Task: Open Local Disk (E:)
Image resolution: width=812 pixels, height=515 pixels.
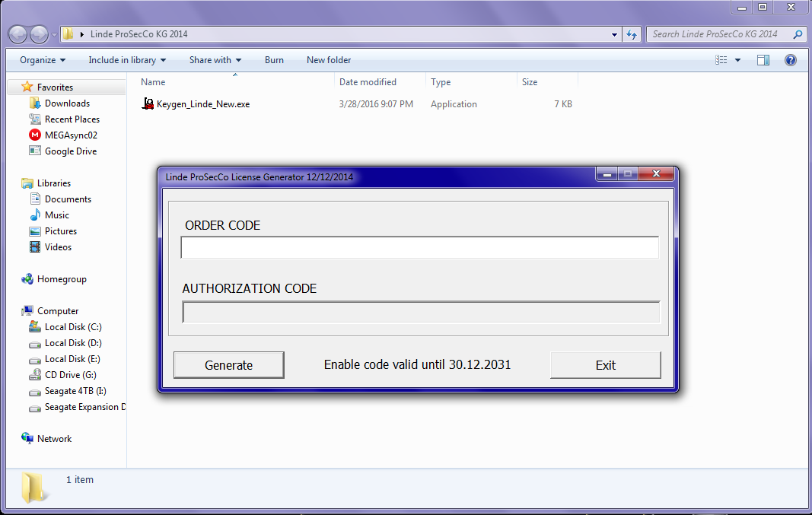Action: tap(72, 359)
